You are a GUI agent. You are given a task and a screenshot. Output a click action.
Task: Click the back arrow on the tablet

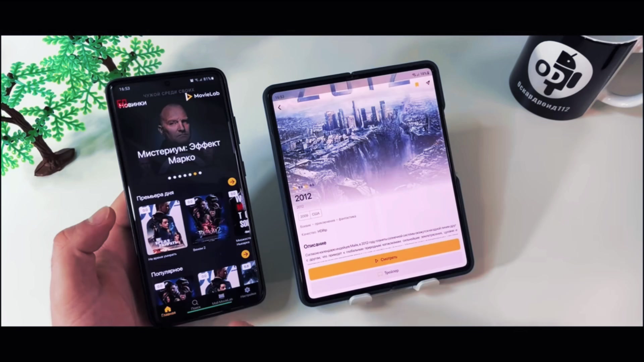pyautogui.click(x=279, y=107)
